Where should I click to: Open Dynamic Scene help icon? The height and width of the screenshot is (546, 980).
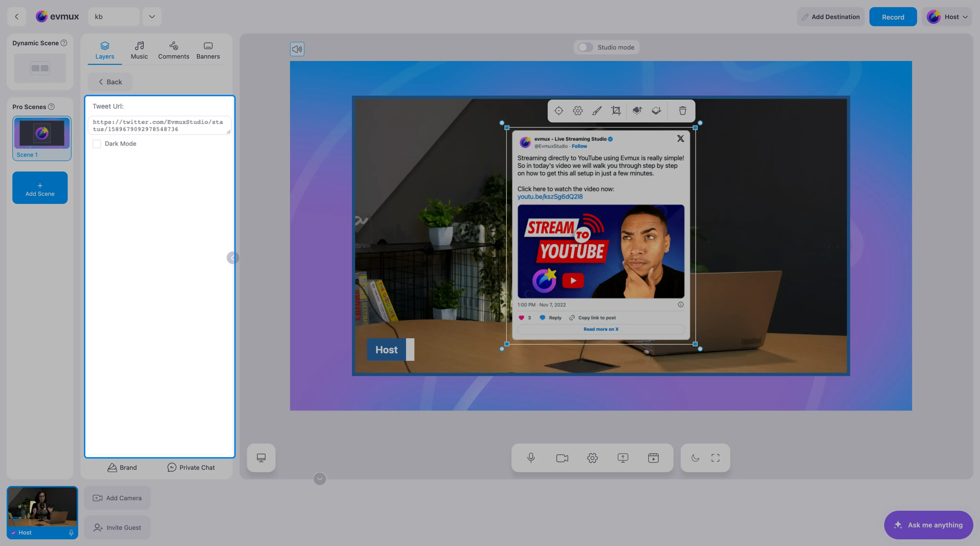(x=64, y=43)
